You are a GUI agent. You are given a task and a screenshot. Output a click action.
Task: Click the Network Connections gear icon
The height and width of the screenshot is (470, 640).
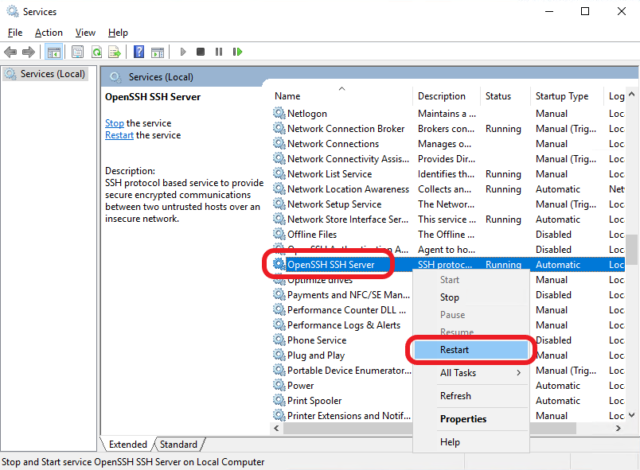click(x=279, y=143)
